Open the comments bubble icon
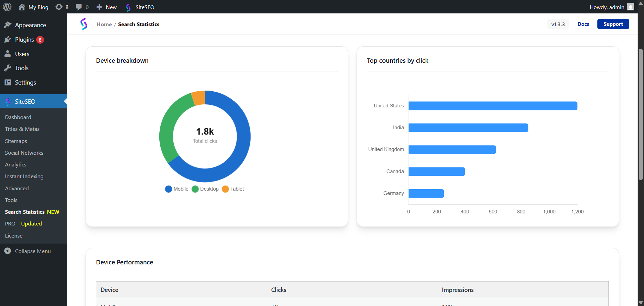The height and width of the screenshot is (306, 644). pyautogui.click(x=79, y=7)
